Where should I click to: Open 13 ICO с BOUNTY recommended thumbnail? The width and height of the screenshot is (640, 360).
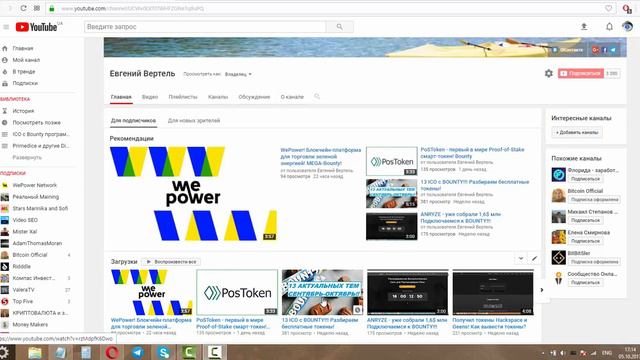pos(391,193)
